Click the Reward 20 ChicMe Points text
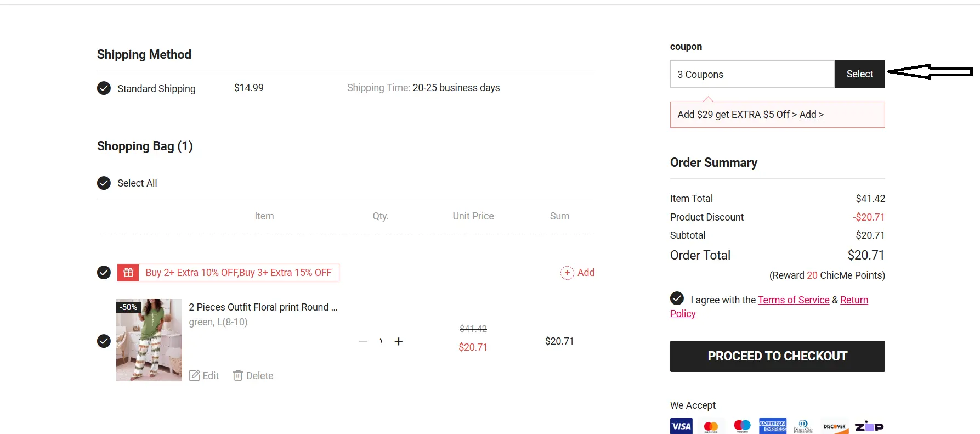980x434 pixels. [x=827, y=275]
